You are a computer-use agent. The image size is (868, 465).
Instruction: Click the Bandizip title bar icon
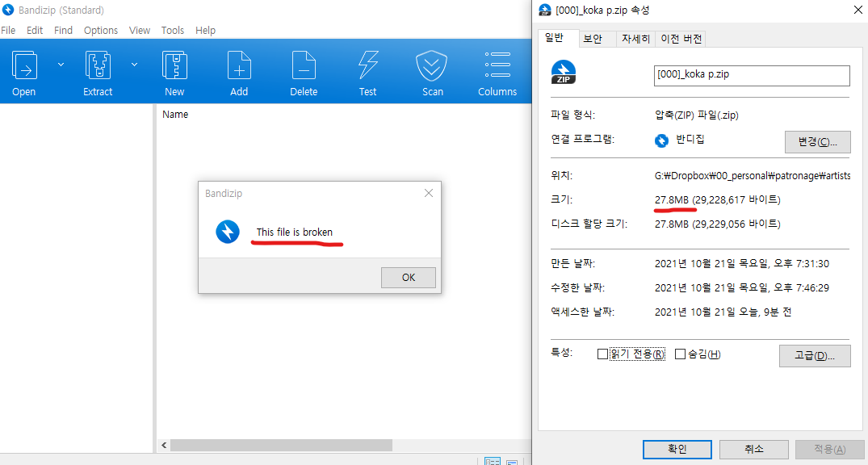click(x=8, y=10)
